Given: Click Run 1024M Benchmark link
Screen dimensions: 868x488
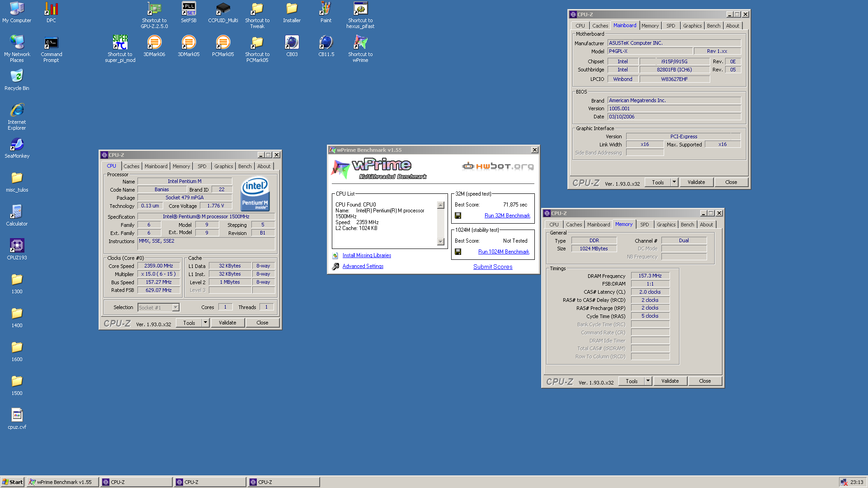Looking at the screenshot, I should tap(504, 252).
